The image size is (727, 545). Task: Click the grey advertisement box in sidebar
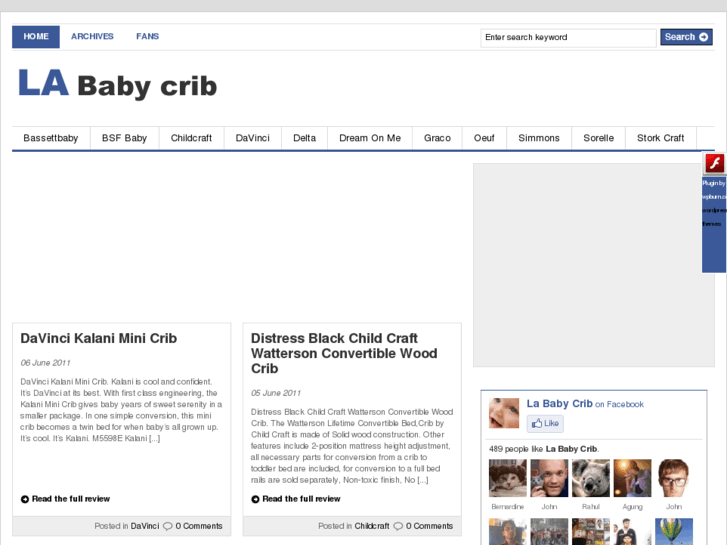[594, 265]
